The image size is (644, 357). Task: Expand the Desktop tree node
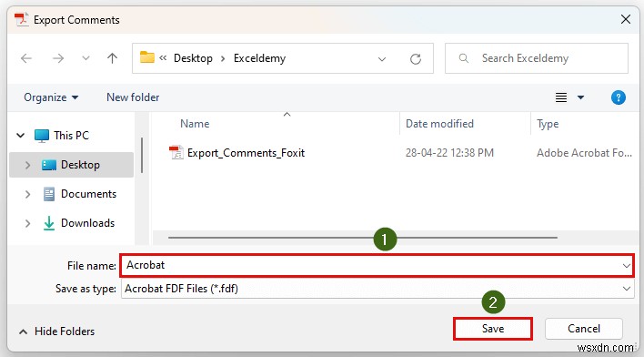coord(27,165)
